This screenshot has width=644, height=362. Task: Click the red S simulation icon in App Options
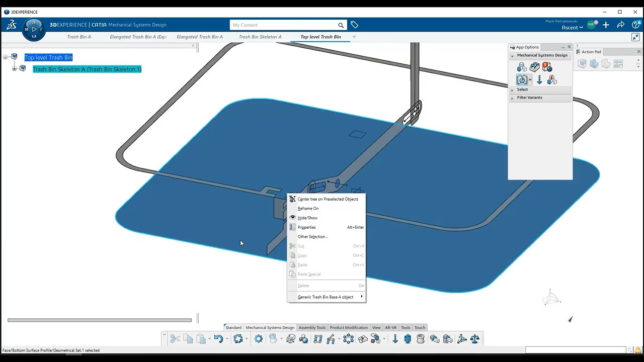pyautogui.click(x=547, y=67)
